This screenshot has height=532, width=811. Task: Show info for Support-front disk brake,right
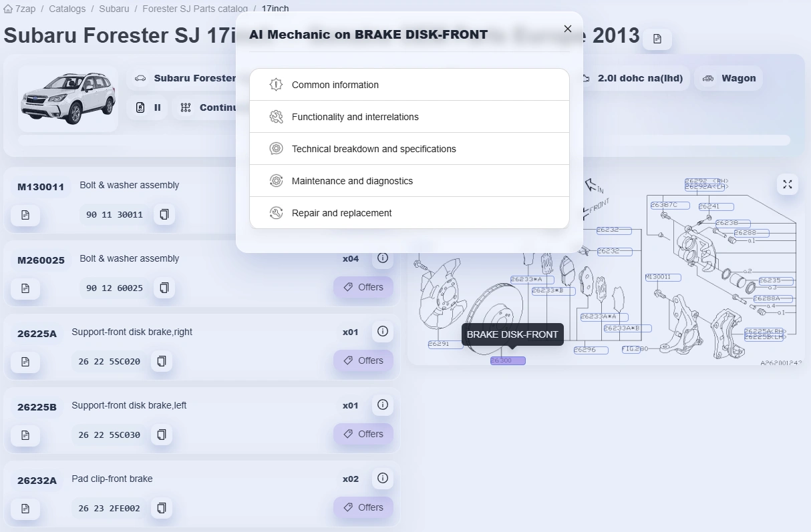[383, 331]
